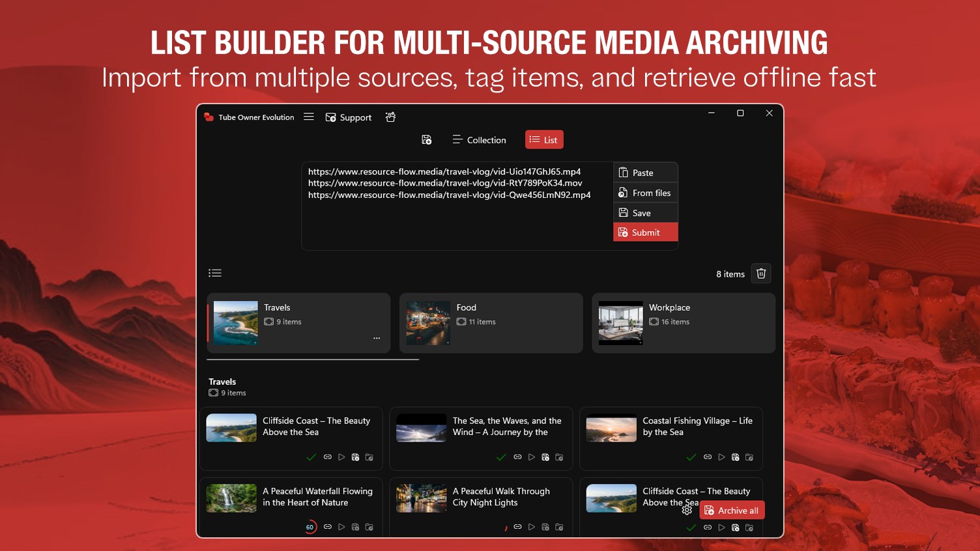Screen dimensions: 980x551
Task: Click the waterfall video thumbnail
Action: point(231,498)
